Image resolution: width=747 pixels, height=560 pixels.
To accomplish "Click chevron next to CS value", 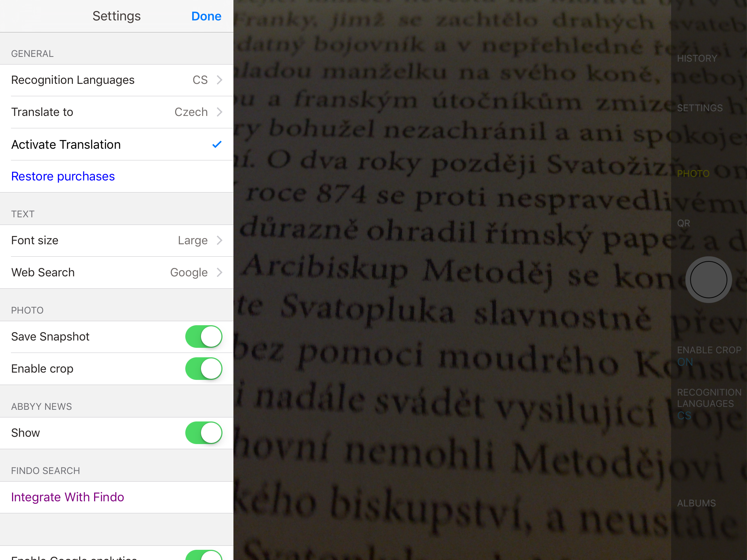I will point(220,80).
